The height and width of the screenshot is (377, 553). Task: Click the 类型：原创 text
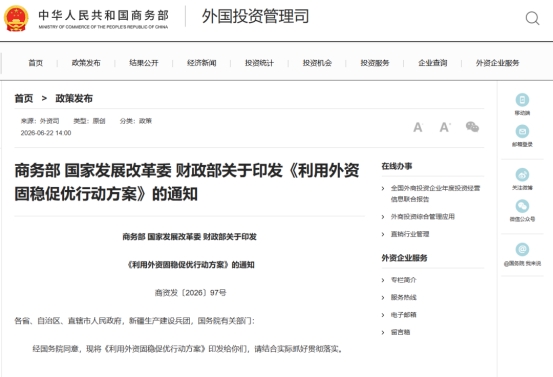89,121
